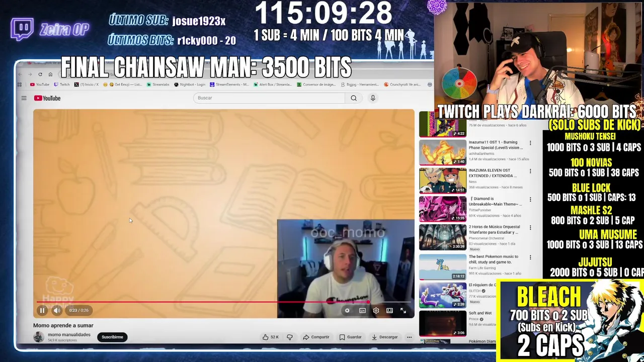The height and width of the screenshot is (362, 644).
Task: Enter fullscreen in the video player
Action: pos(403,311)
